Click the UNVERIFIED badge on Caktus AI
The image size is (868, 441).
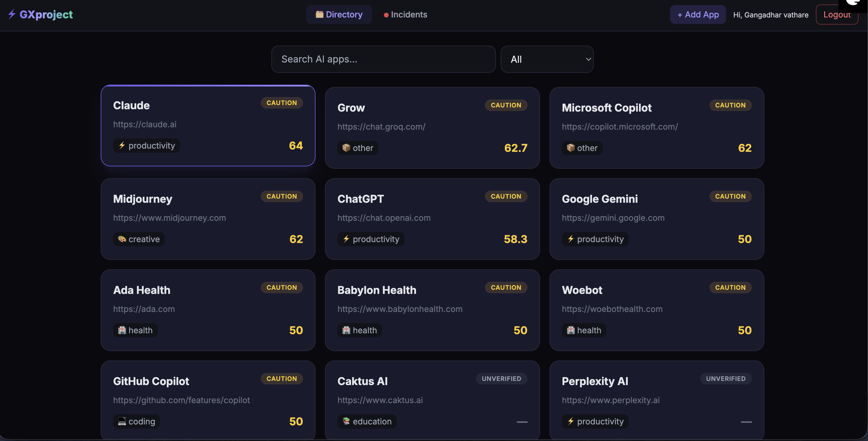[501, 379]
